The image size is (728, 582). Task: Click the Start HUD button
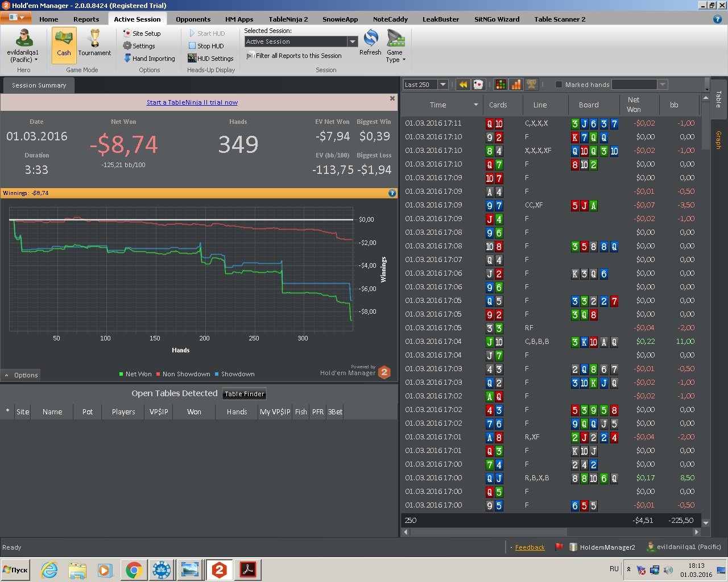(206, 34)
